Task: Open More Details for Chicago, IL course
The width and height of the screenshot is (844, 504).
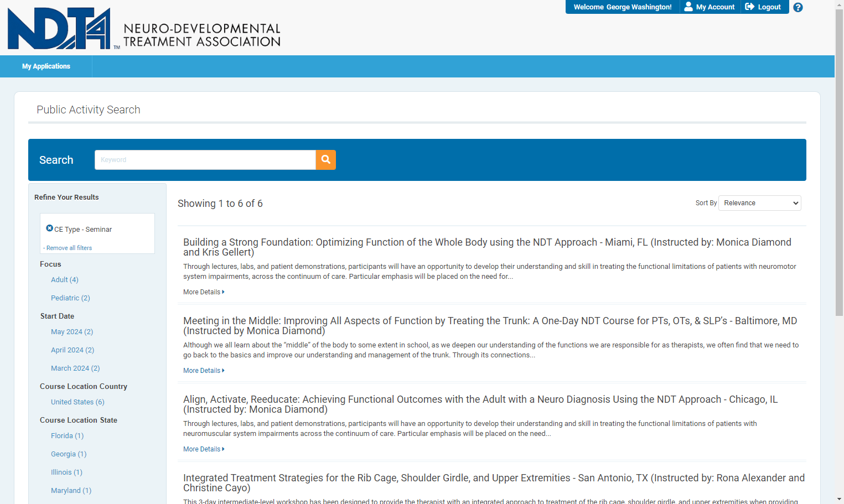Action: tap(204, 449)
